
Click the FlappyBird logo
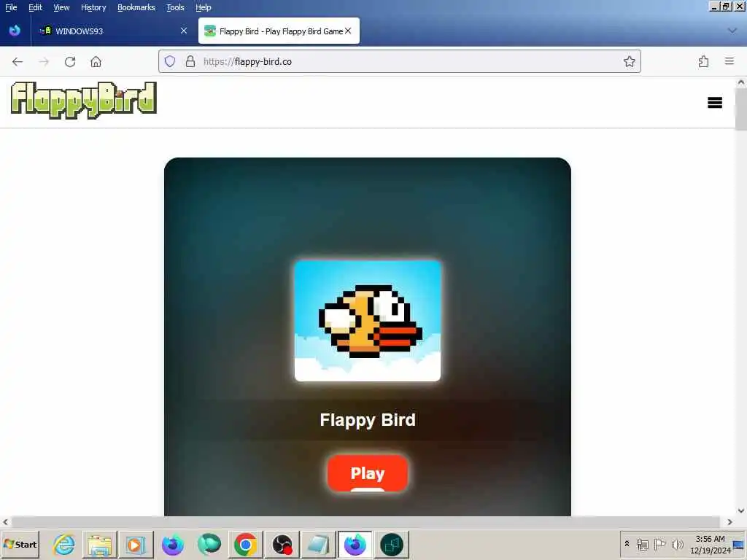coord(84,100)
